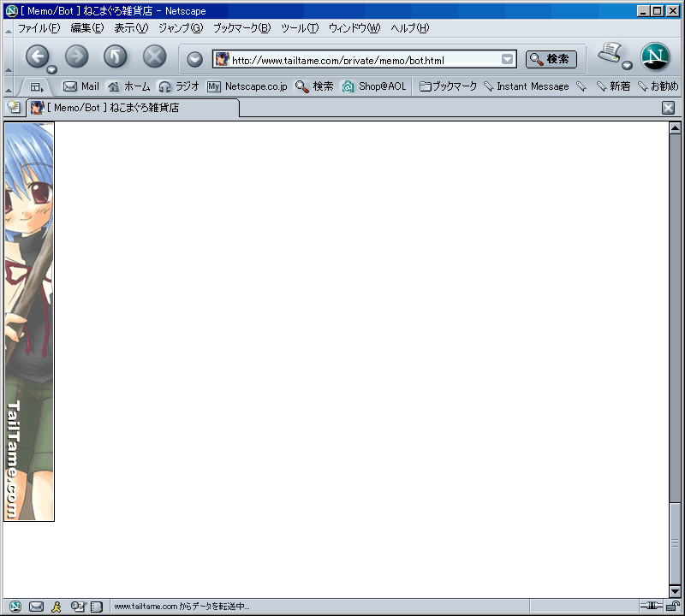Click the unlabeled bookmark tag after Instant Message
685x616 pixels.
pos(581,86)
